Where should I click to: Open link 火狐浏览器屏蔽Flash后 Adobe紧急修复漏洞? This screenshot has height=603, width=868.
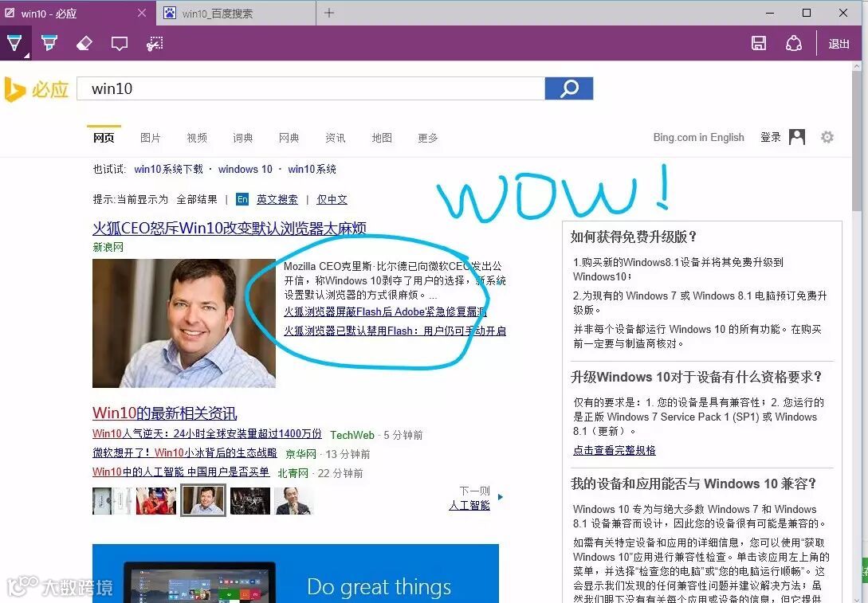pos(385,312)
